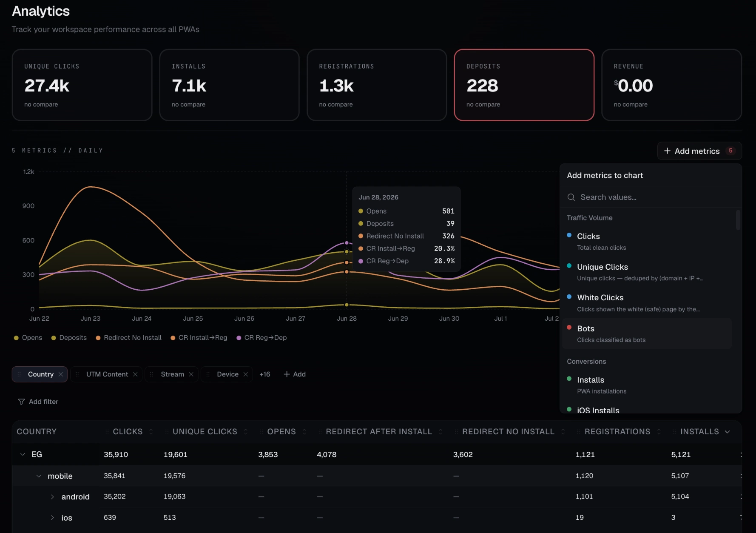The height and width of the screenshot is (533, 756).
Task: Click android installs value 5,104
Action: click(x=680, y=497)
